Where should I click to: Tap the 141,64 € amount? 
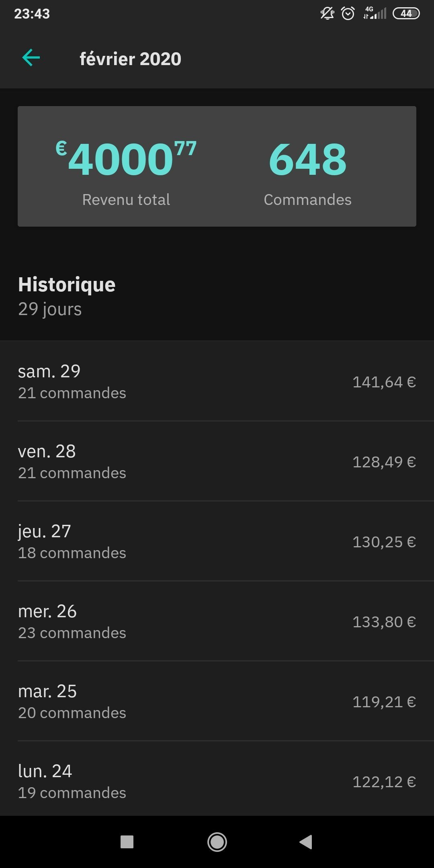(x=384, y=382)
